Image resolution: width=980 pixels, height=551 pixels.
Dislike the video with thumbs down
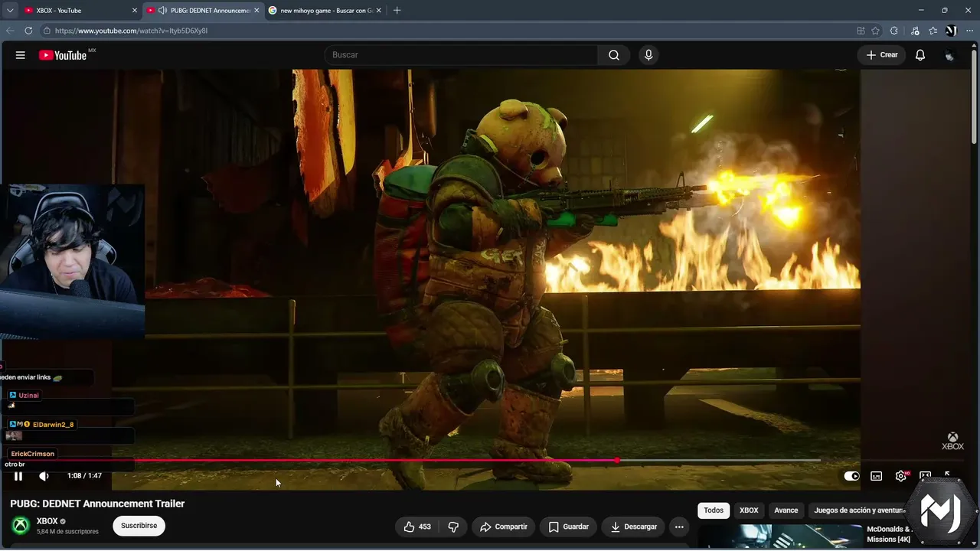pos(453,527)
